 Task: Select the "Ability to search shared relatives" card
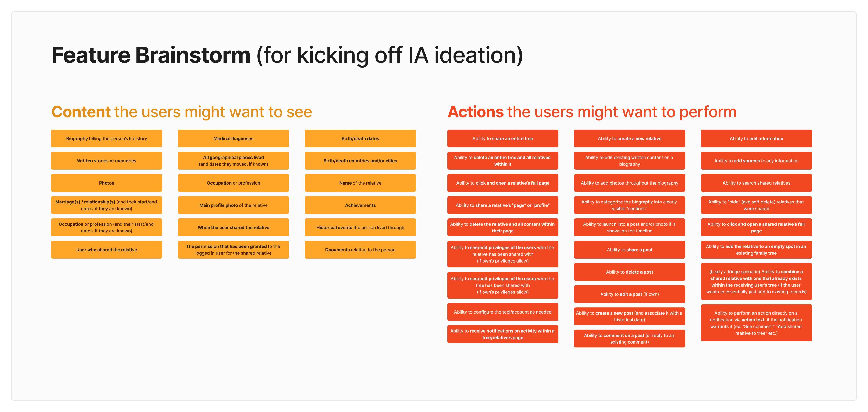[x=756, y=183]
